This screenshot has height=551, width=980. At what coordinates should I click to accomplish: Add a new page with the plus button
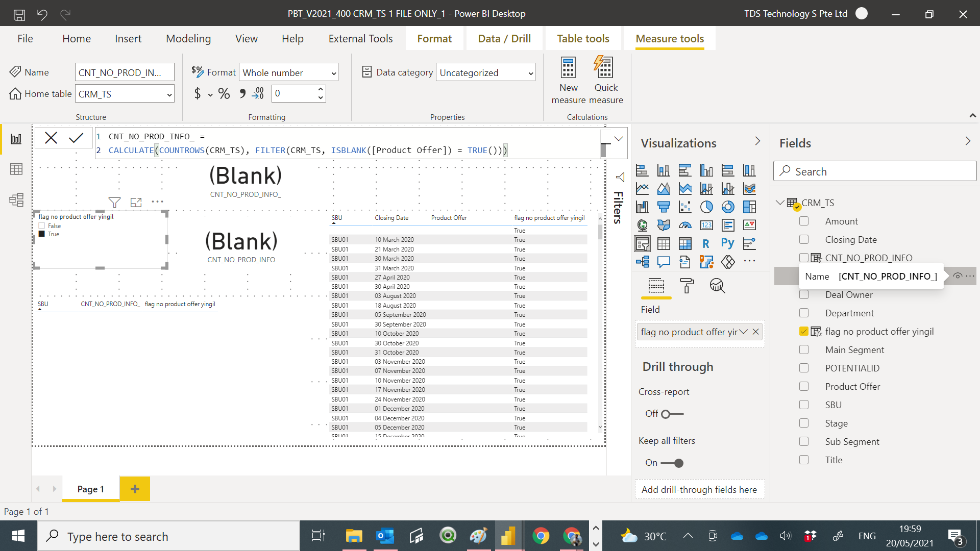135,489
